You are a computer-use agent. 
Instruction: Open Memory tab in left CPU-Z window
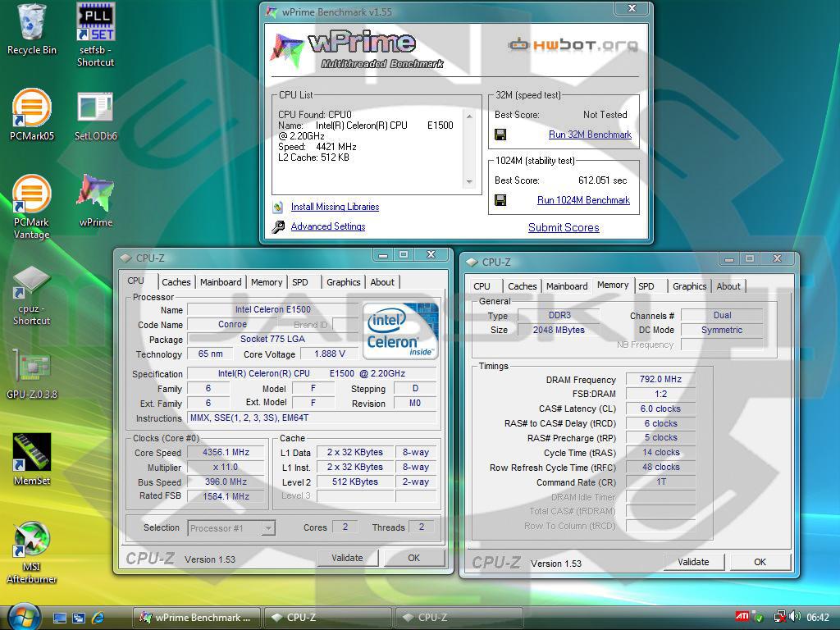coord(267,282)
